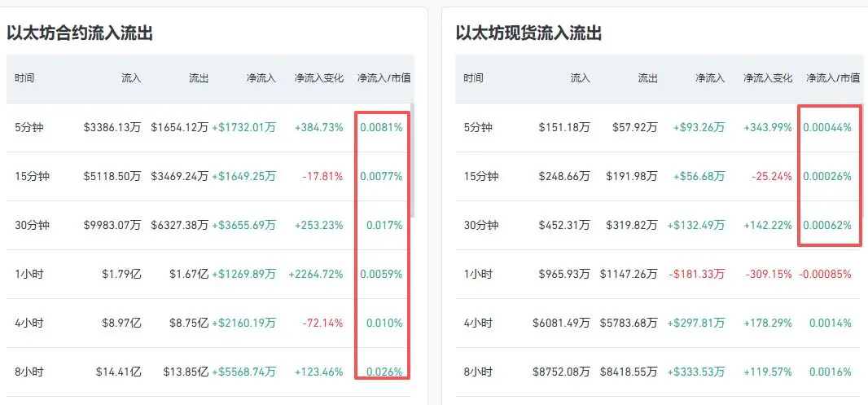The image size is (868, 405).
Task: Click the change value +343.99%
Action: click(x=768, y=127)
